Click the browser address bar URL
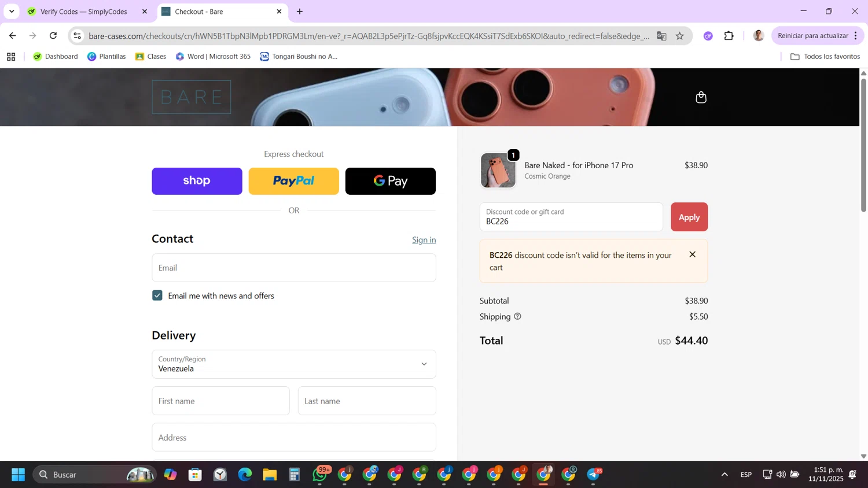 pos(369,36)
